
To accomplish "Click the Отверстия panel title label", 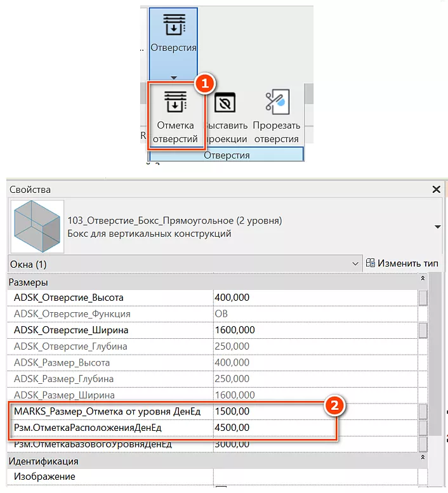I will point(227,155).
